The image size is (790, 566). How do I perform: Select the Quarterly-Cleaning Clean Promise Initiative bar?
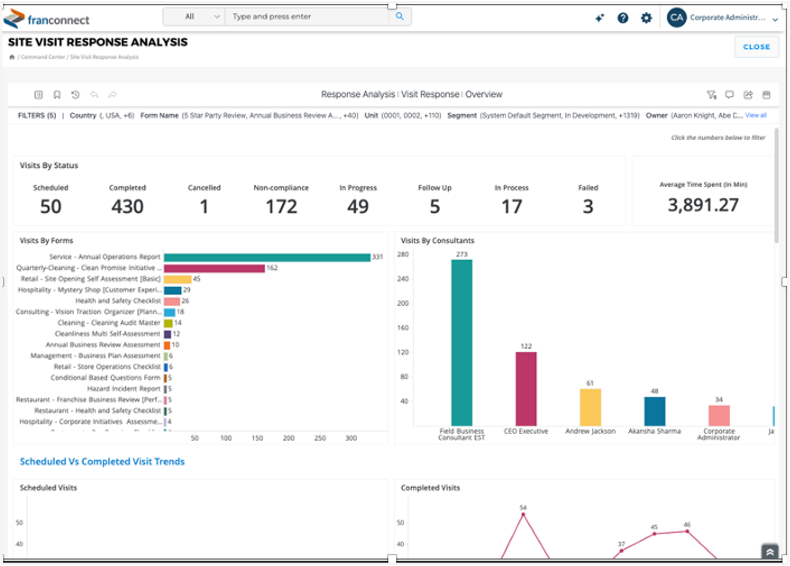click(x=214, y=268)
